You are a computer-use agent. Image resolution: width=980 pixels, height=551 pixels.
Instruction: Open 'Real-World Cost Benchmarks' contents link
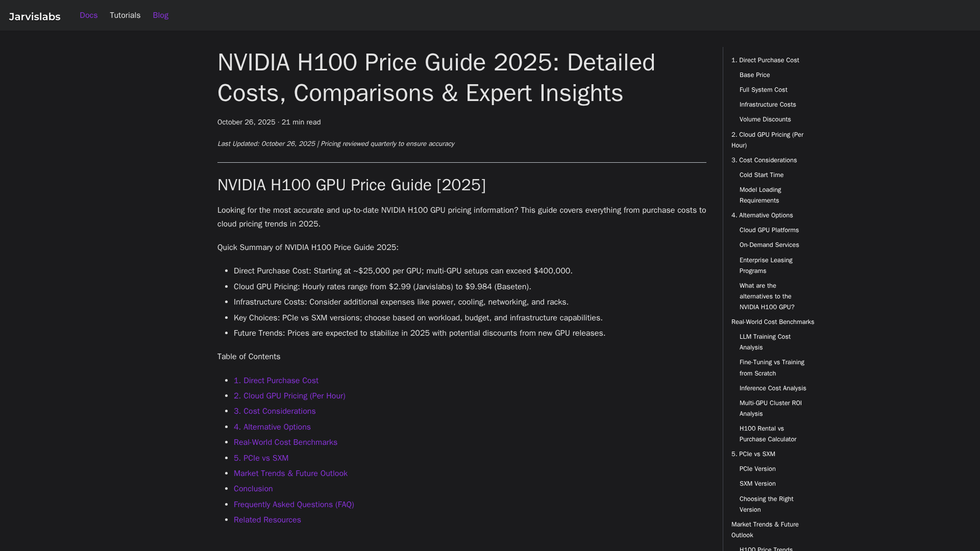285,442
